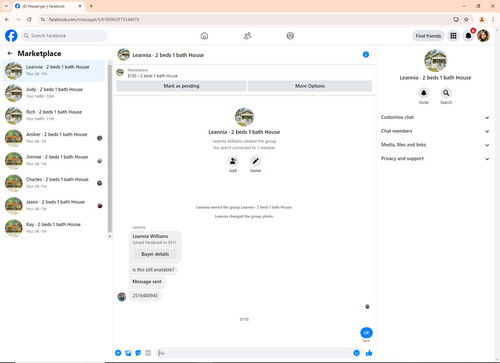Click Mark as pending button
The width and height of the screenshot is (500, 363).
181,86
